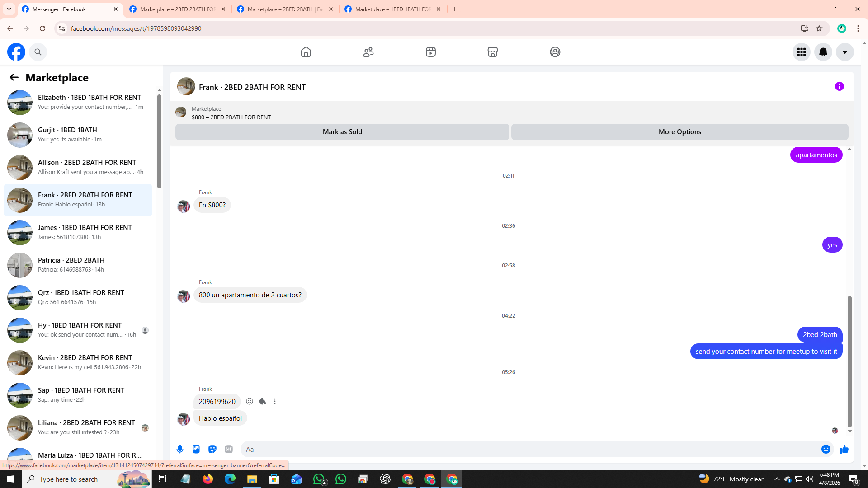
Task: Open the sticker picker icon
Action: pos(212,449)
